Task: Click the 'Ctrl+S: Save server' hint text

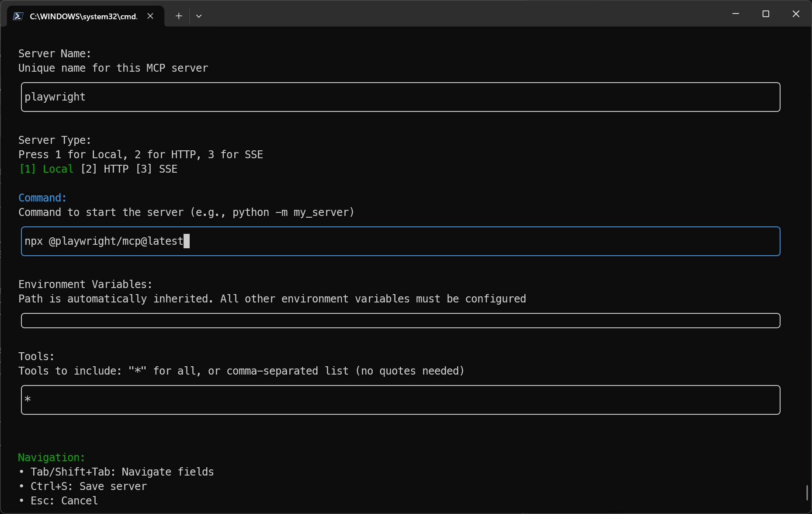Action: point(89,486)
